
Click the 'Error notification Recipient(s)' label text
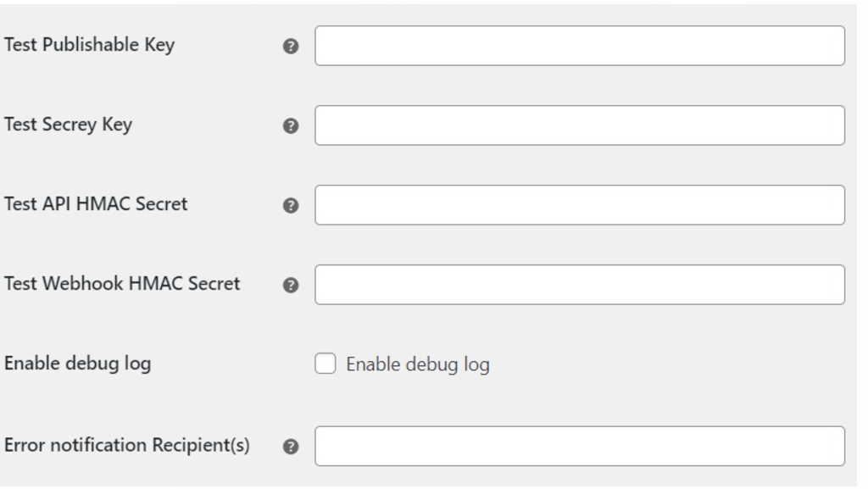127,446
